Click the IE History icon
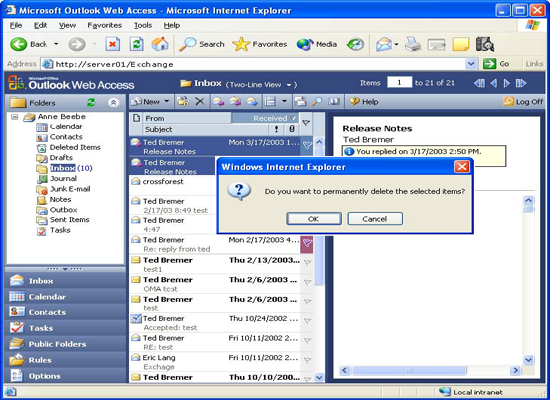The width and height of the screenshot is (550, 400). point(355,45)
